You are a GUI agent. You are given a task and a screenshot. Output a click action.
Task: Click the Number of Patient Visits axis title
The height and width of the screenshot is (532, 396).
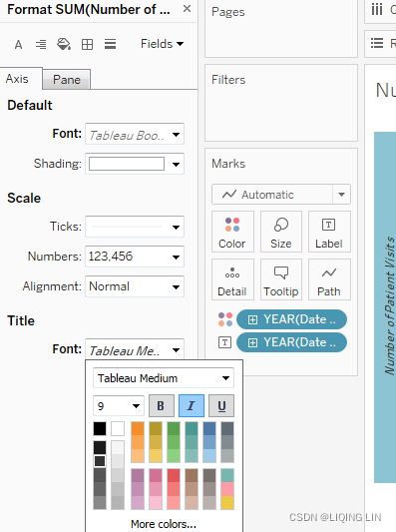390,305
